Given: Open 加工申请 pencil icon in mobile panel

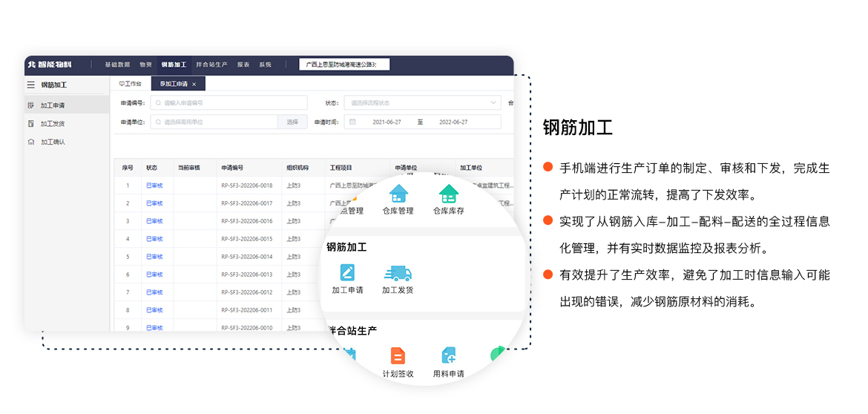Looking at the screenshot, I should (347, 272).
